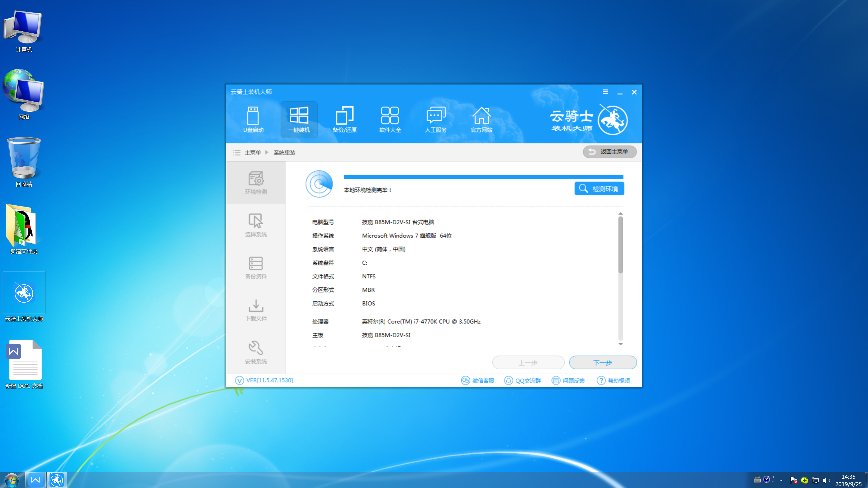Select the i7-4770K CPU processor text
Screen dimensions: 868x488
pos(421,322)
